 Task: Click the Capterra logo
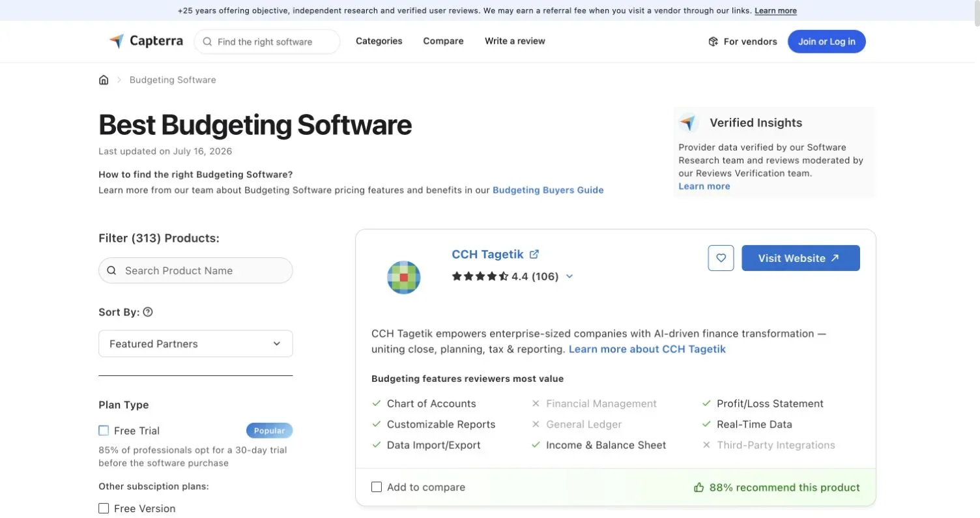pos(146,41)
